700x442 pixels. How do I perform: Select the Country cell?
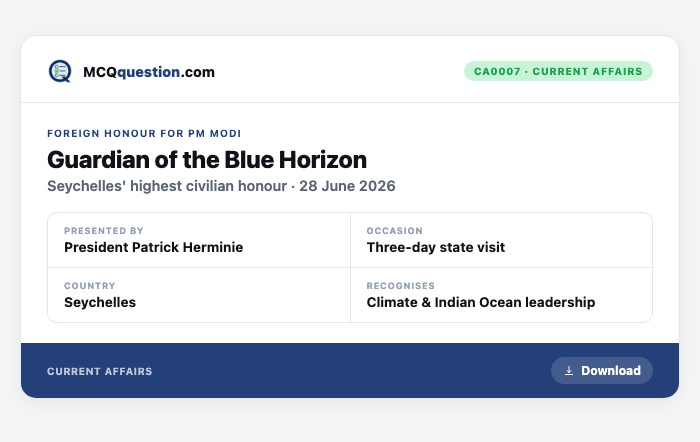[x=199, y=295]
